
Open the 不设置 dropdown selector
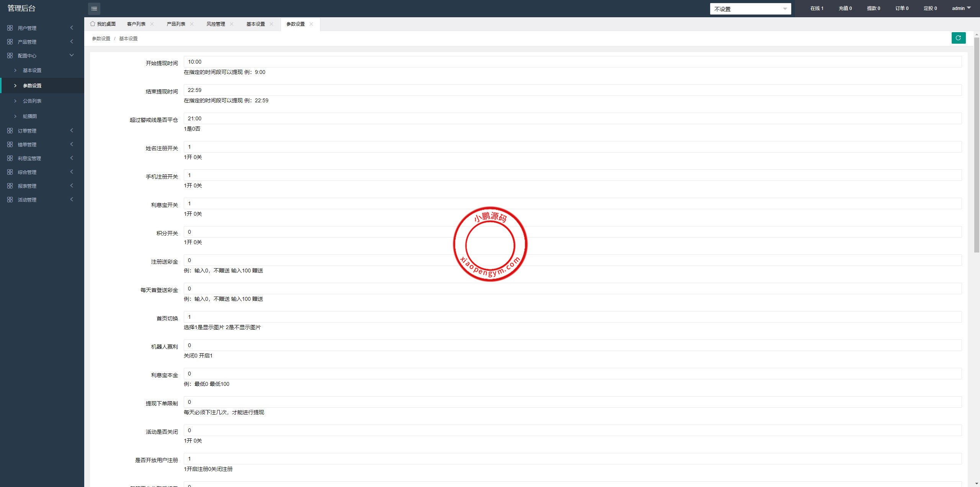(x=750, y=9)
